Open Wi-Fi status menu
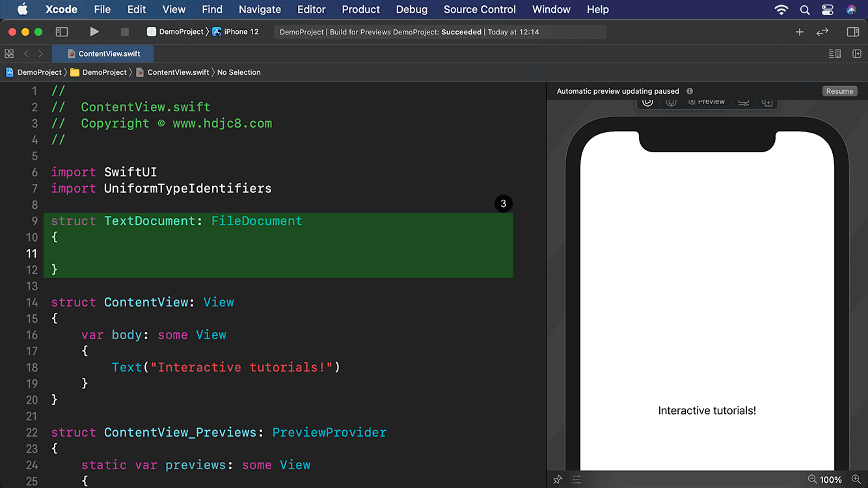 781,9
